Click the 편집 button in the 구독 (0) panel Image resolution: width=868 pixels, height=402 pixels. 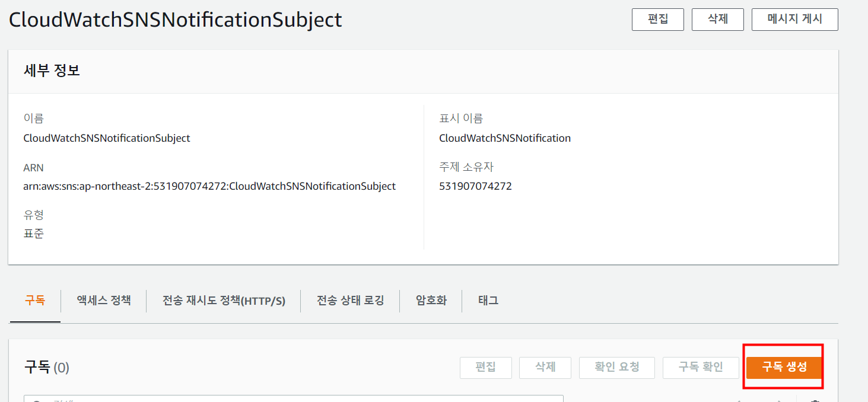pos(486,368)
